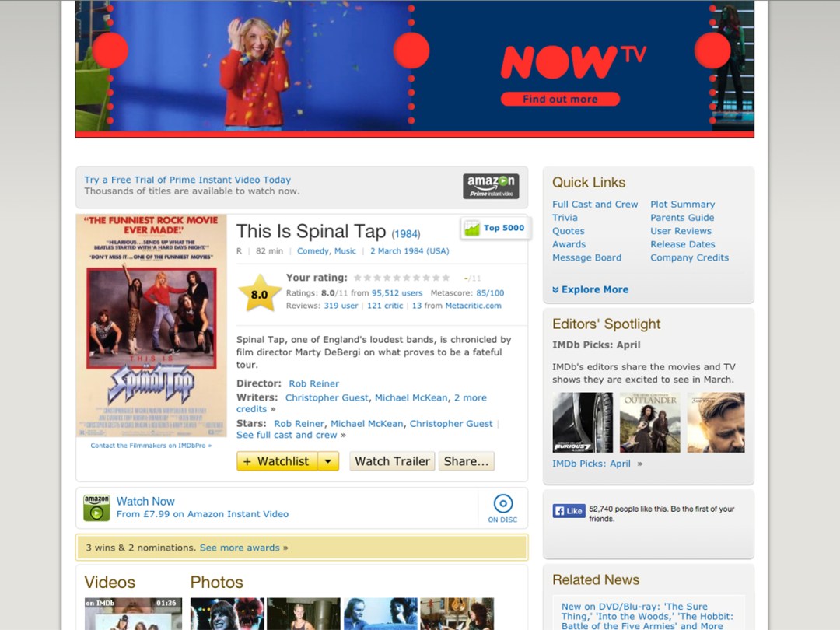Image resolution: width=840 pixels, height=630 pixels.
Task: Click the Watch Now link
Action: [x=145, y=502]
